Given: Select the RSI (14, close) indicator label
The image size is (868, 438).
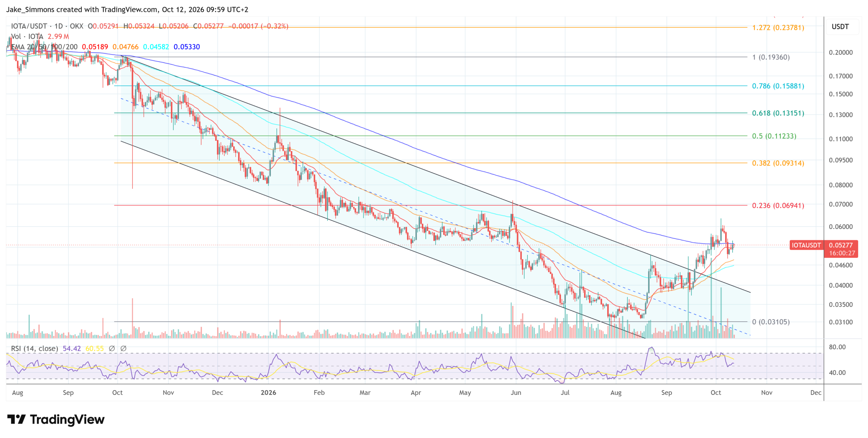Looking at the screenshot, I should click(35, 348).
